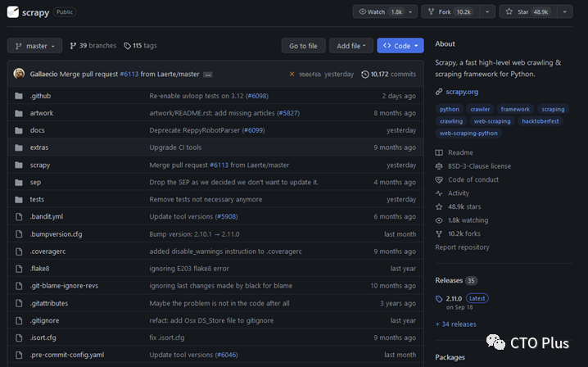Open the Fork options dropdown arrow

click(x=487, y=12)
